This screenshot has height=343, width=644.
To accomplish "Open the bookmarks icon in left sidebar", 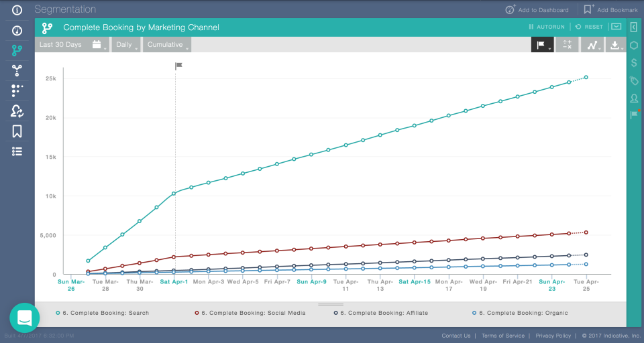I will pos(17,131).
